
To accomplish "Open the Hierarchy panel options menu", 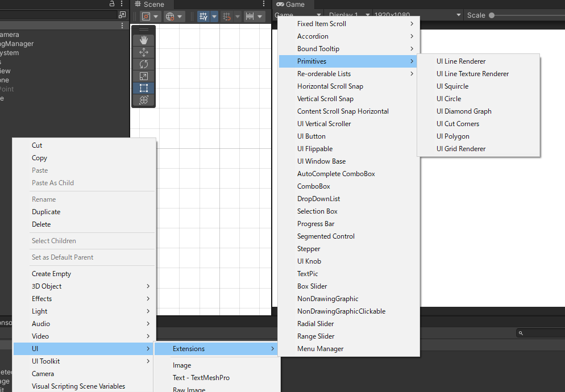I will tap(122, 3).
